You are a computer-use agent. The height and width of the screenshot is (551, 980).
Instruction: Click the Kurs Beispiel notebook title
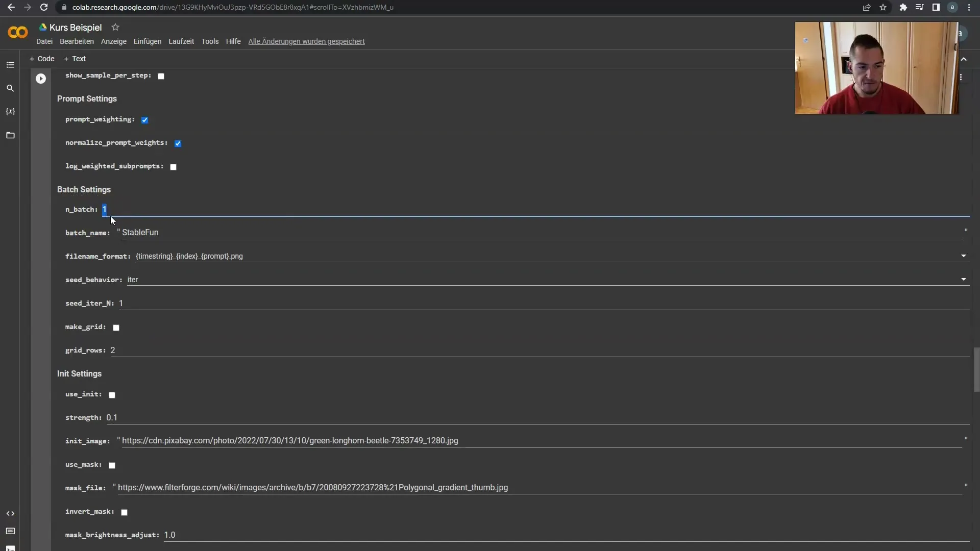coord(76,28)
